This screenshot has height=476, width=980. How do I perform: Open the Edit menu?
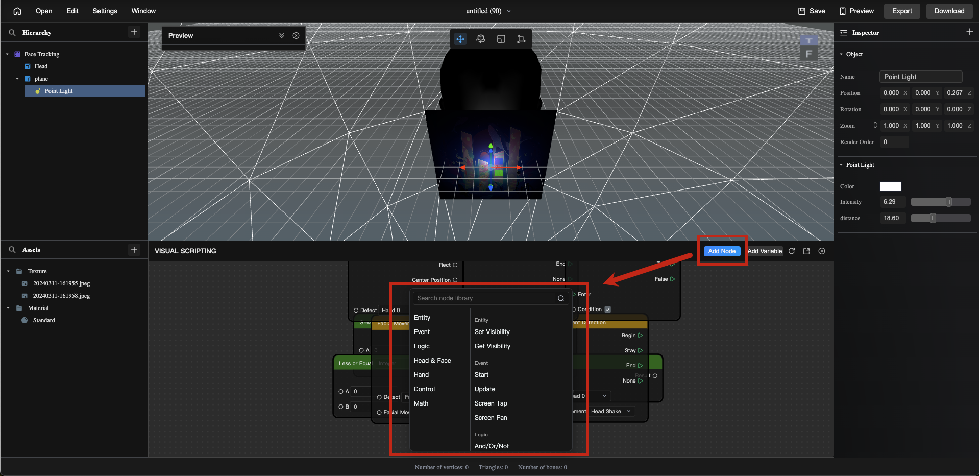(72, 11)
